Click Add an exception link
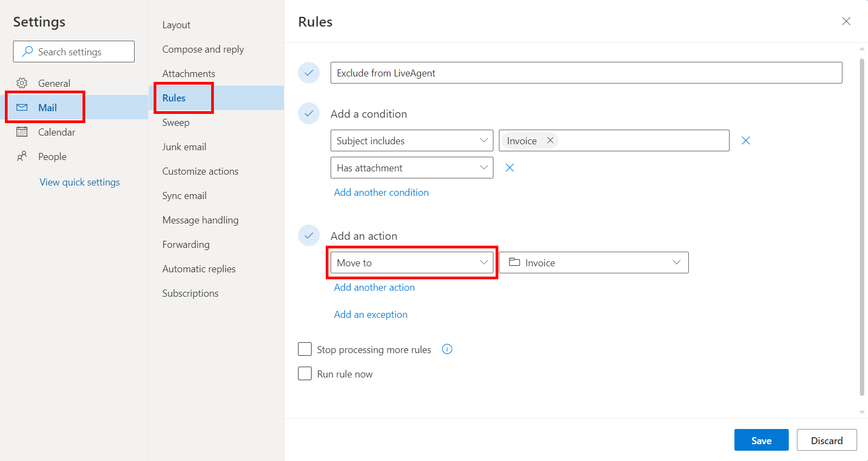Screen dimensions: 868x461 point(371,314)
